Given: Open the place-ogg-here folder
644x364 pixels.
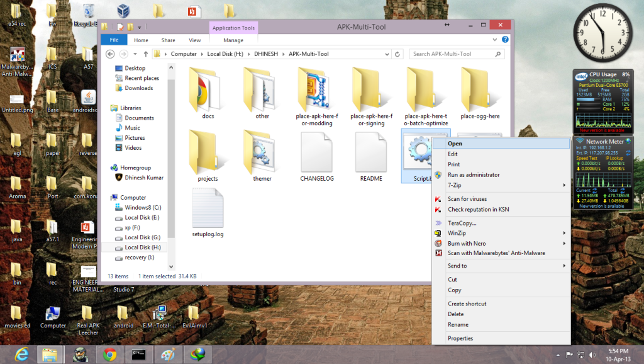Looking at the screenshot, I should [x=480, y=93].
